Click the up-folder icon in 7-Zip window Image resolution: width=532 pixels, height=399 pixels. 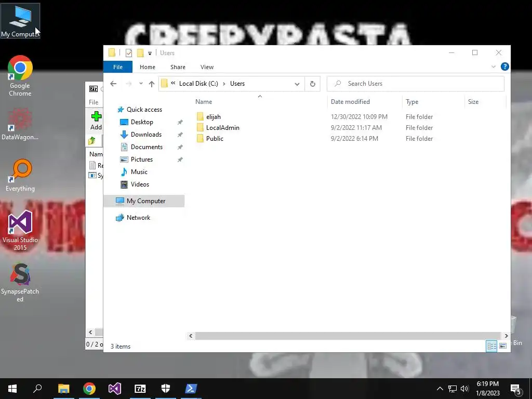(91, 141)
